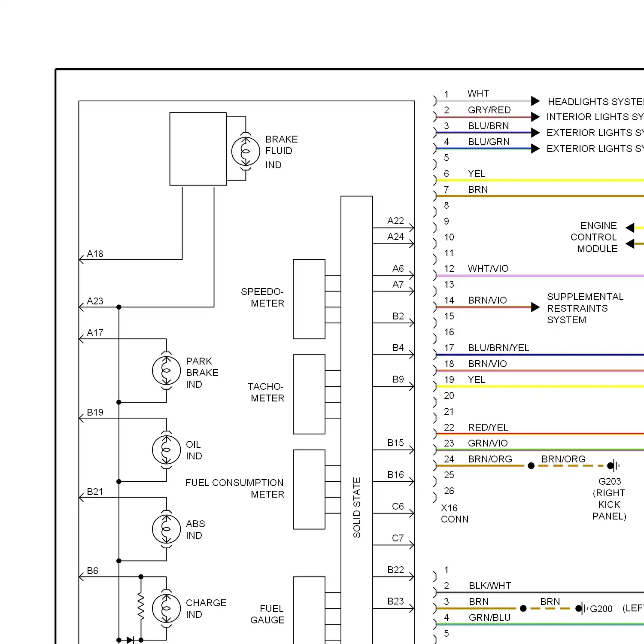644x644 pixels.
Task: Click terminal label B2
Action: pos(398,316)
